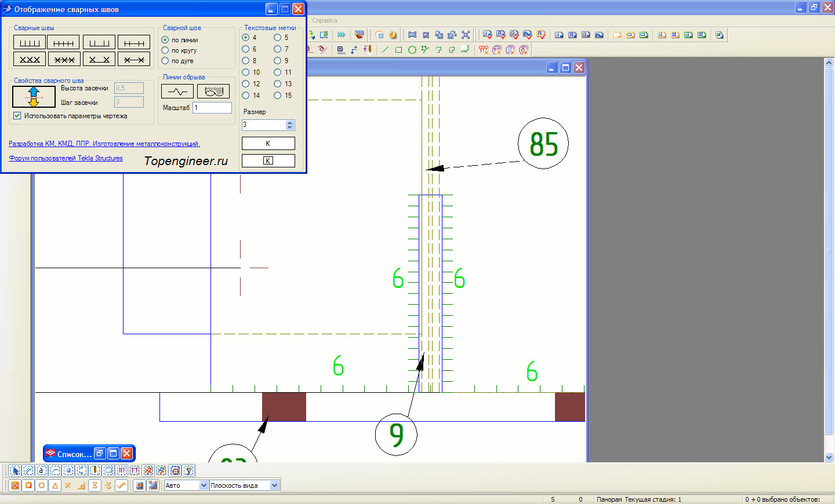Click the cloud-shaped break line button

click(x=213, y=92)
